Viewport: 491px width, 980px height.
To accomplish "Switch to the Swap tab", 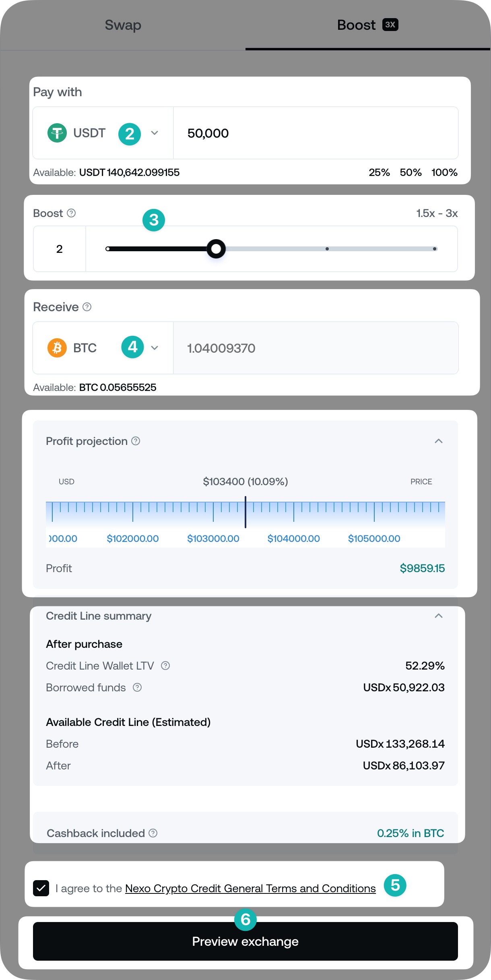I will click(123, 25).
